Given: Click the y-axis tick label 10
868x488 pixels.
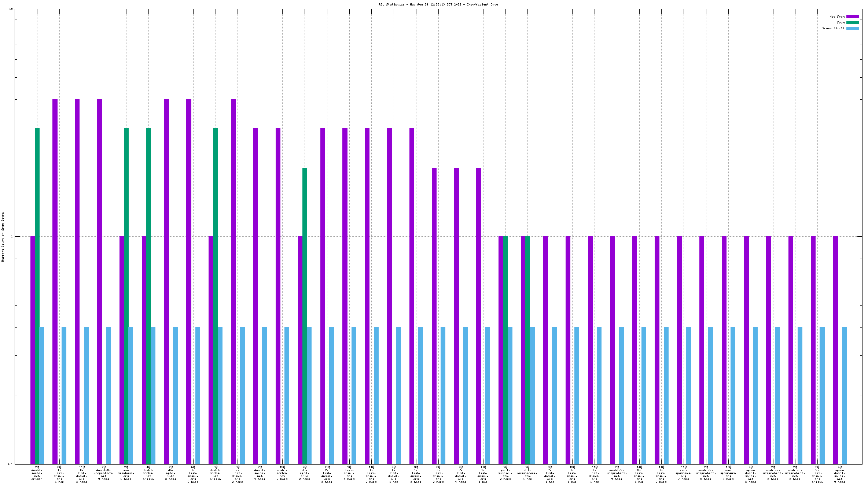Looking at the screenshot, I should (x=11, y=9).
